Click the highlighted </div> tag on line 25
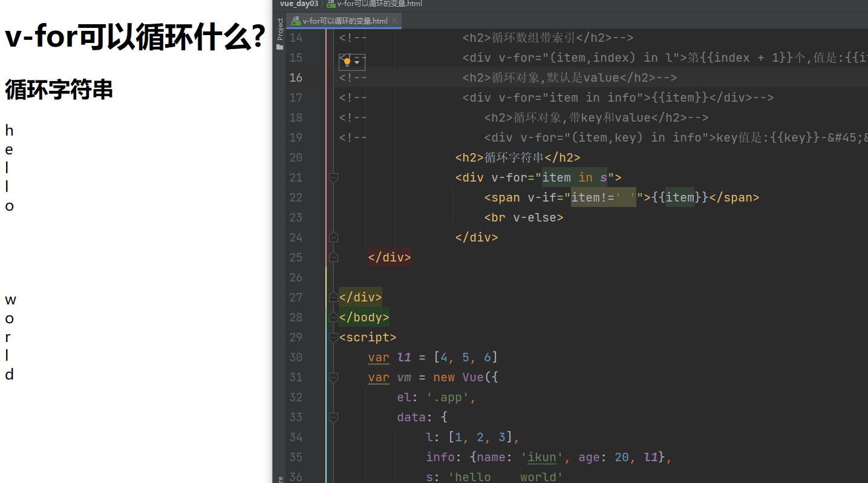The width and height of the screenshot is (868, 483). coord(390,257)
